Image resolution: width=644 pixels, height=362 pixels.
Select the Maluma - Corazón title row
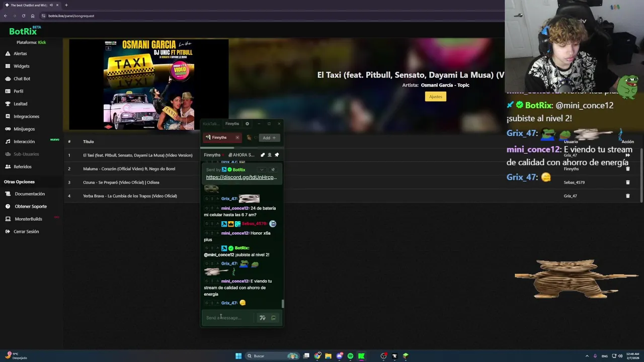[x=129, y=168]
